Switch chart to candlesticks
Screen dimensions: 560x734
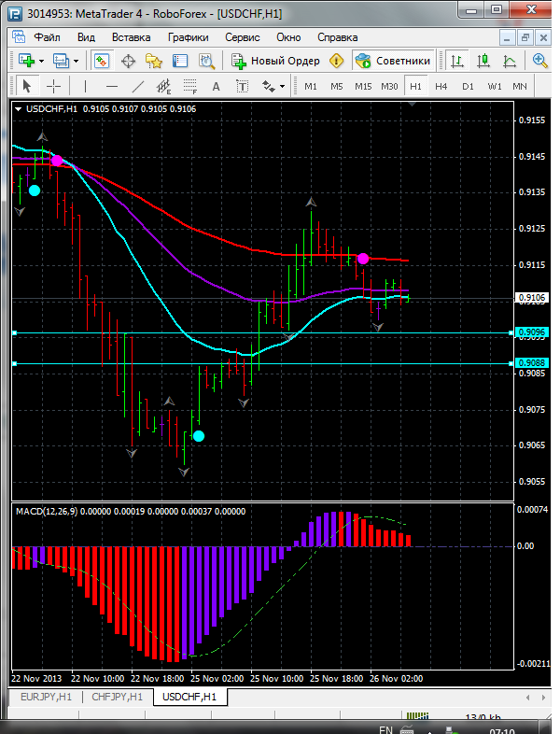[483, 61]
